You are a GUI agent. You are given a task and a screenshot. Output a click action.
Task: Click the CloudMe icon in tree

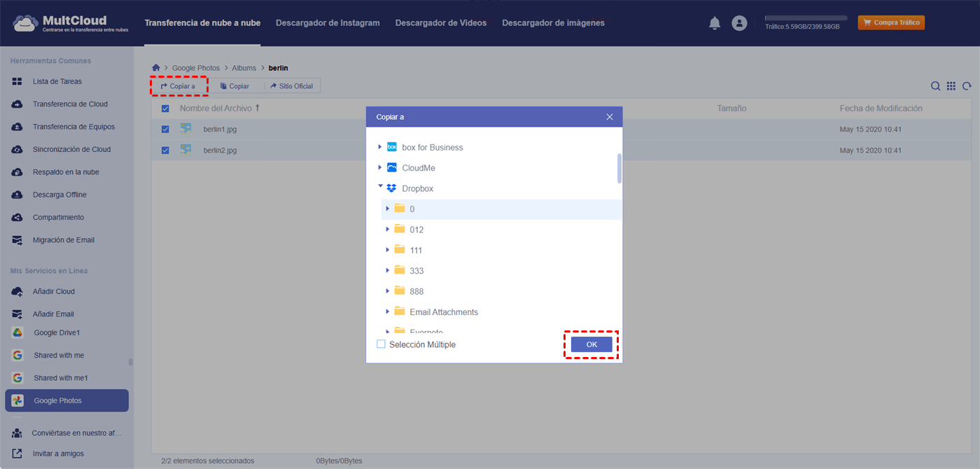point(392,168)
